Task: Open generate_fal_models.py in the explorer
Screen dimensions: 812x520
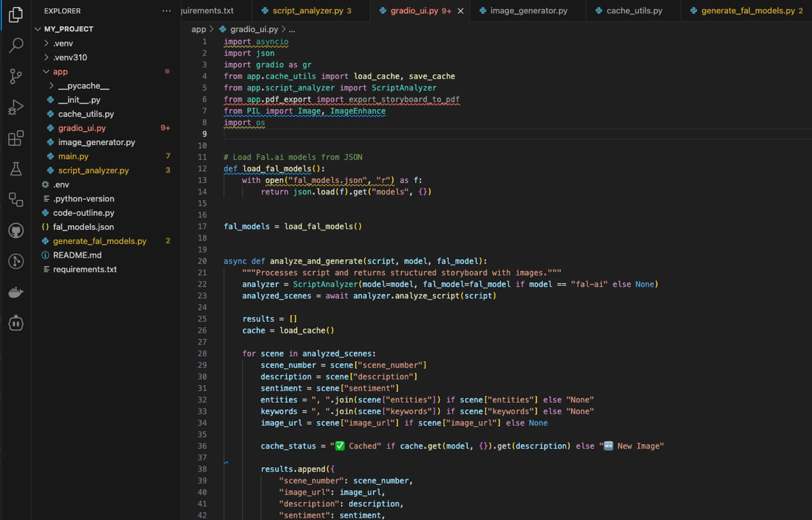Action: [x=100, y=241]
